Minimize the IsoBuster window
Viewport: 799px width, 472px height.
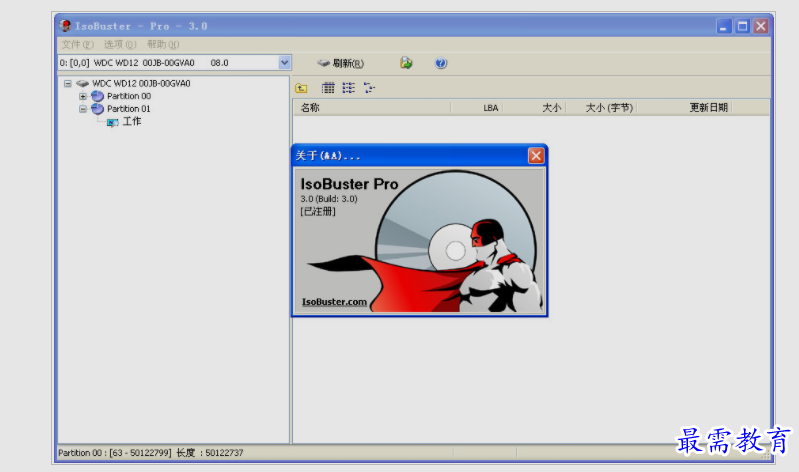[724, 26]
